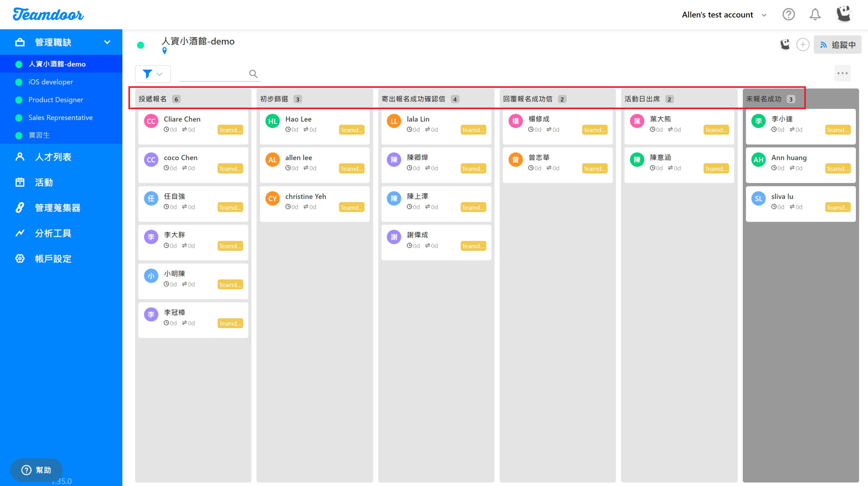Click the search magnifier icon
868x486 pixels.
(253, 74)
